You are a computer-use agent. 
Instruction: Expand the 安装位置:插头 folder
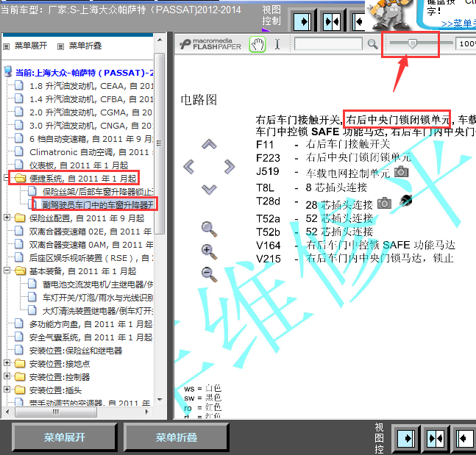(7, 389)
